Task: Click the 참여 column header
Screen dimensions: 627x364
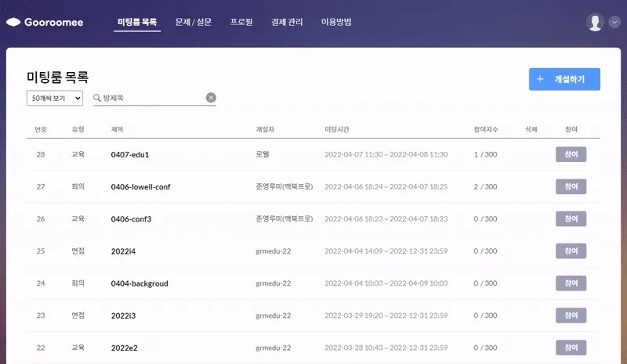Action: (571, 129)
